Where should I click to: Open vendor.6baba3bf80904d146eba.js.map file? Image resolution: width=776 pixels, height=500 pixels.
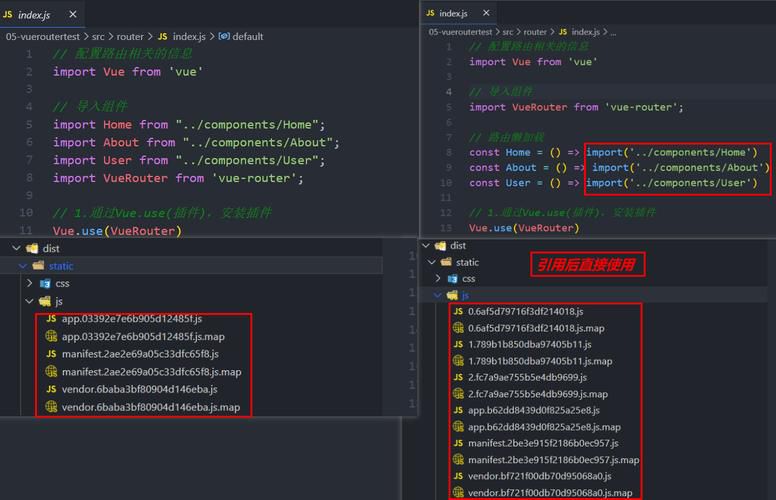[x=151, y=407]
